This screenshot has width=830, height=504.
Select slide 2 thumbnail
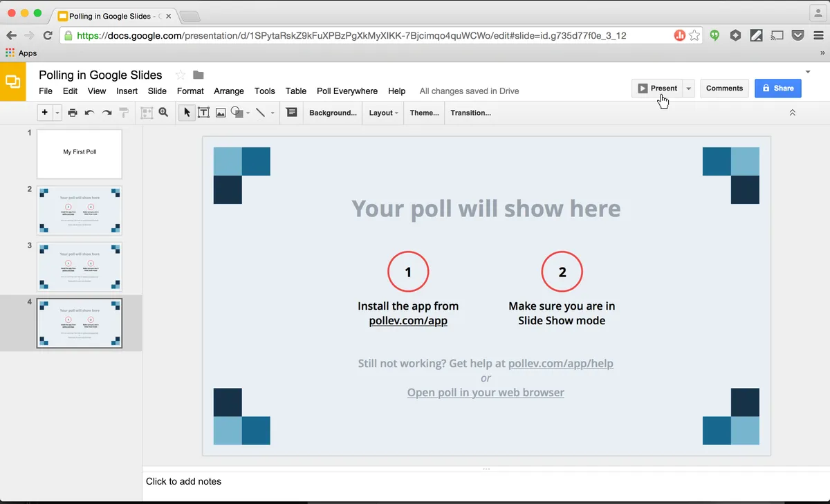pos(80,210)
